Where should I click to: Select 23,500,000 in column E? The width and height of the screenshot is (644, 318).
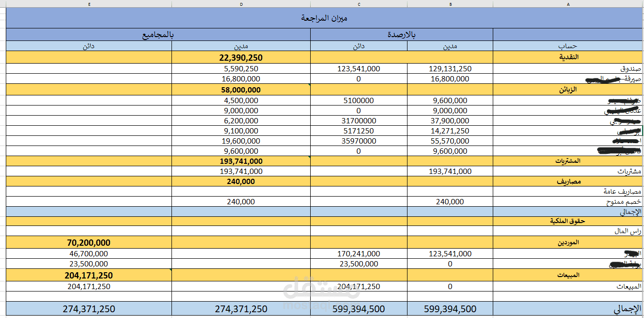[x=89, y=264]
